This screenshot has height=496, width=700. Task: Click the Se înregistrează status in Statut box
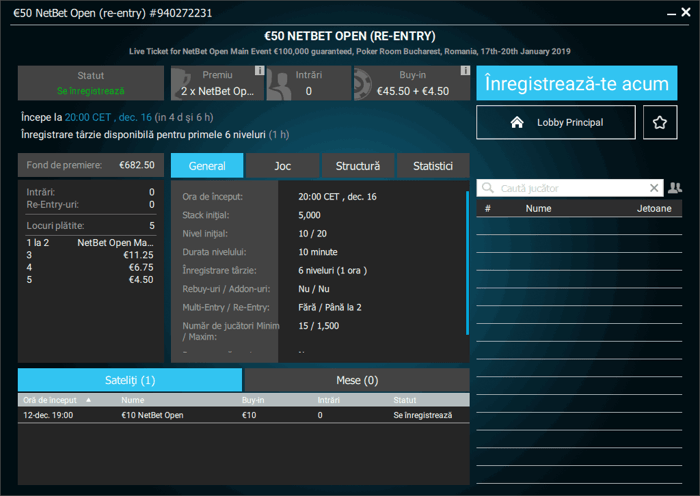click(91, 91)
